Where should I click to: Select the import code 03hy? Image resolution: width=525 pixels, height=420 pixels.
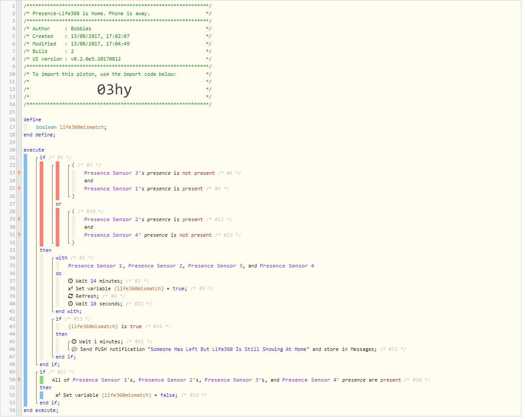(x=114, y=90)
